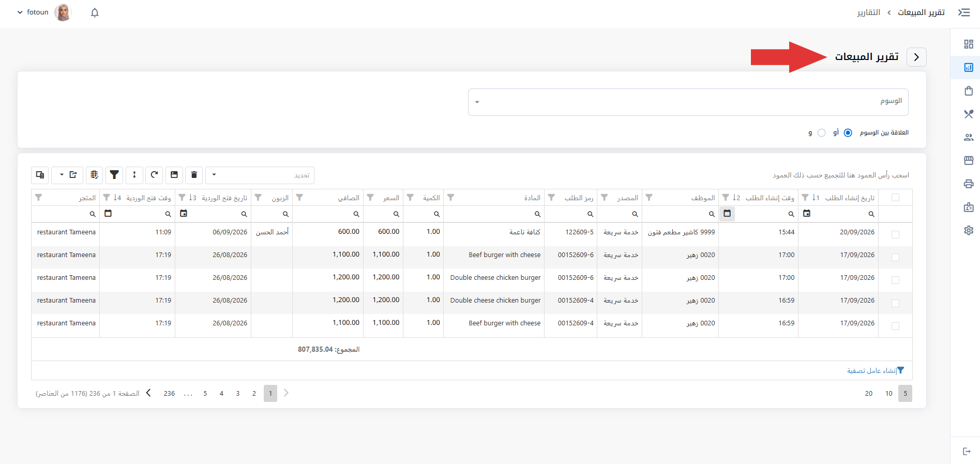The width and height of the screenshot is (980, 464).
Task: Click the logout icon at the sidebar bottom
Action: point(967,452)
